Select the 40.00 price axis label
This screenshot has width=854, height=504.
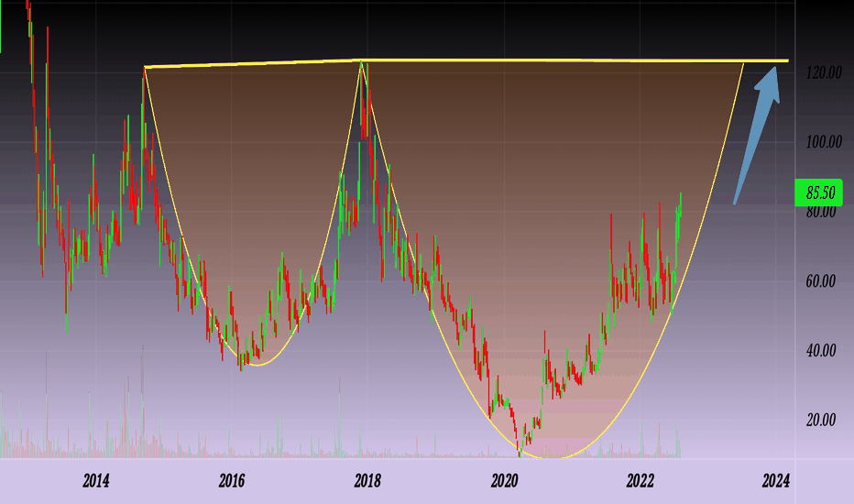coord(821,350)
